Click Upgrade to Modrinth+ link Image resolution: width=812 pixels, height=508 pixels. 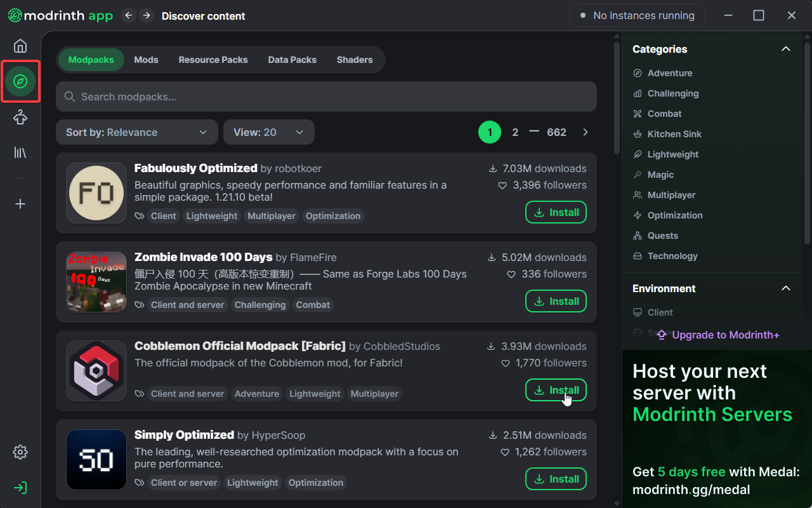[x=717, y=335]
